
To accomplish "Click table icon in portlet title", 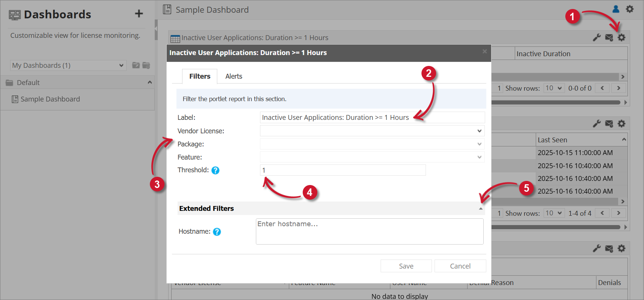I will point(175,39).
